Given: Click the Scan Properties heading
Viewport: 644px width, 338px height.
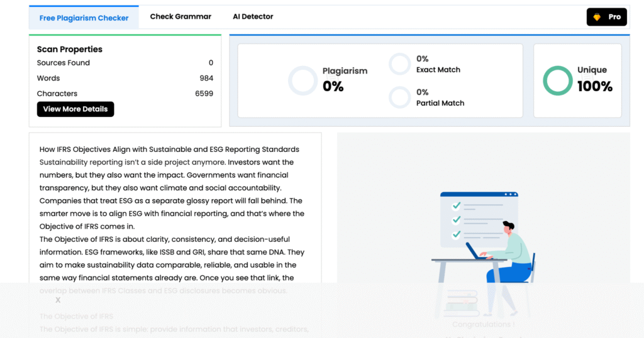Looking at the screenshot, I should click(x=70, y=49).
